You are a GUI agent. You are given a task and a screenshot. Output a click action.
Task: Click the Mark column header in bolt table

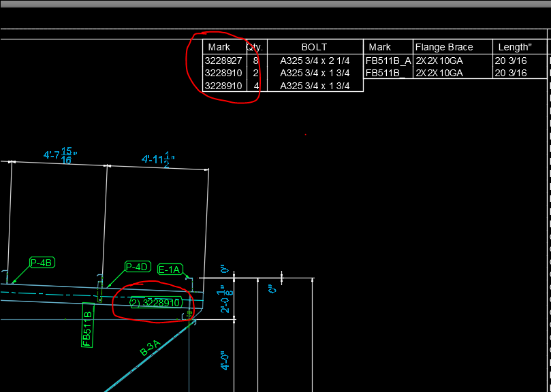(220, 46)
